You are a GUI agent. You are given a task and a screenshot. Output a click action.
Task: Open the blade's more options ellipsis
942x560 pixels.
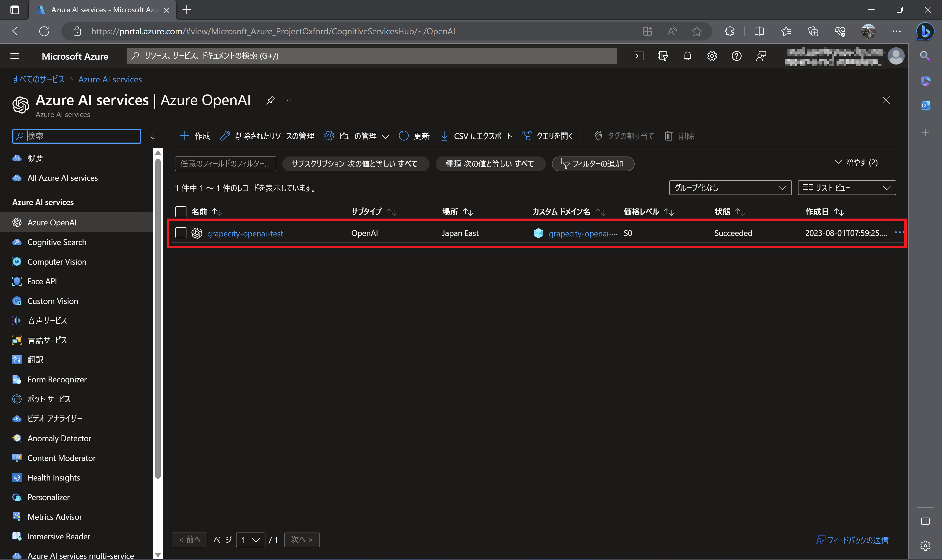[x=290, y=100]
